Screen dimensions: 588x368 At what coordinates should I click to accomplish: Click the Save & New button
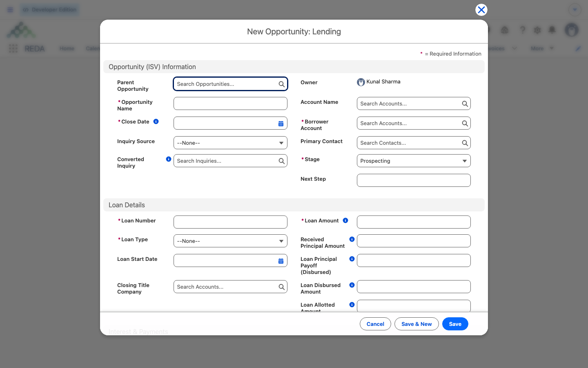pos(416,324)
